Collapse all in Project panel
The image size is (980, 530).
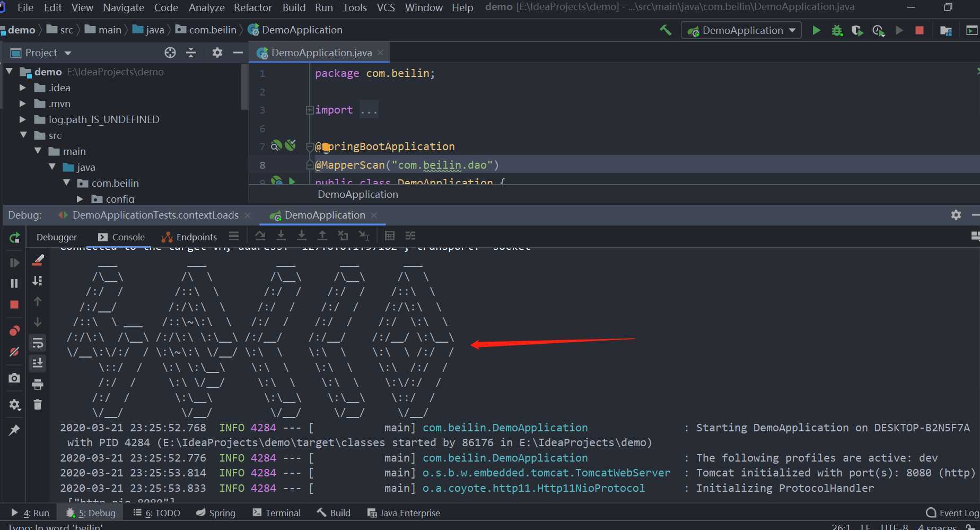click(x=191, y=53)
